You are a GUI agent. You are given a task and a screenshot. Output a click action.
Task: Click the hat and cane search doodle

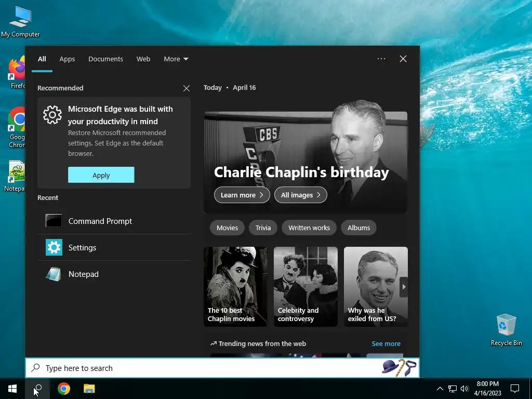[399, 367]
